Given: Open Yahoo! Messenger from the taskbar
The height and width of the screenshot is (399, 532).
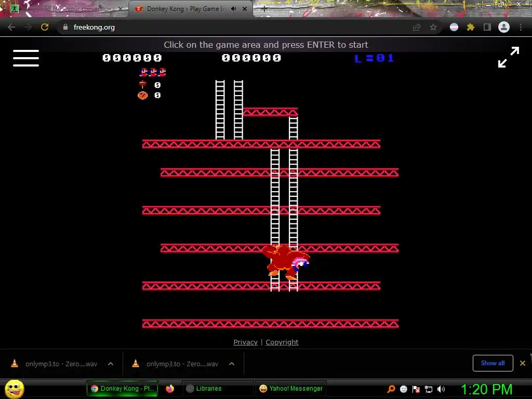Looking at the screenshot, I should [291, 389].
